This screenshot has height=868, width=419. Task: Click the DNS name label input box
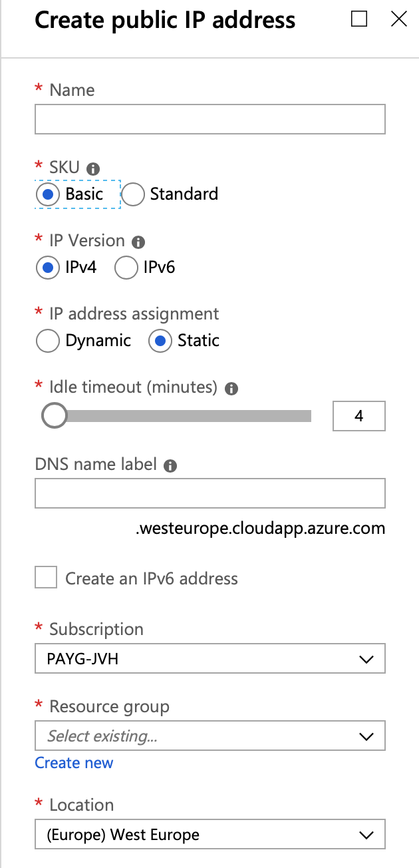(x=210, y=494)
